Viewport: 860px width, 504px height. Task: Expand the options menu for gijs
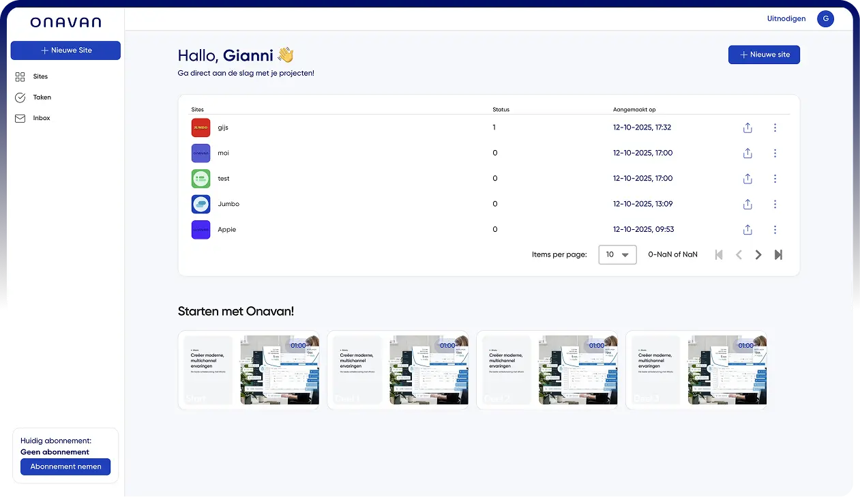(x=775, y=128)
